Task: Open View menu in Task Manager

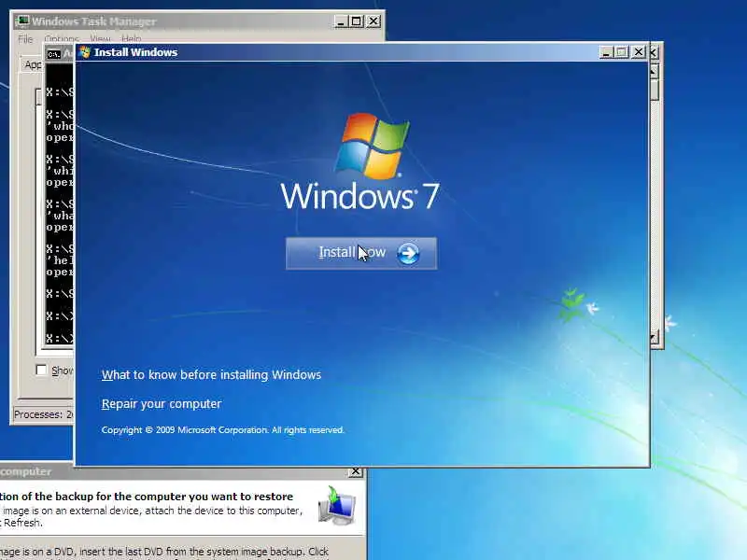Action: [x=100, y=38]
